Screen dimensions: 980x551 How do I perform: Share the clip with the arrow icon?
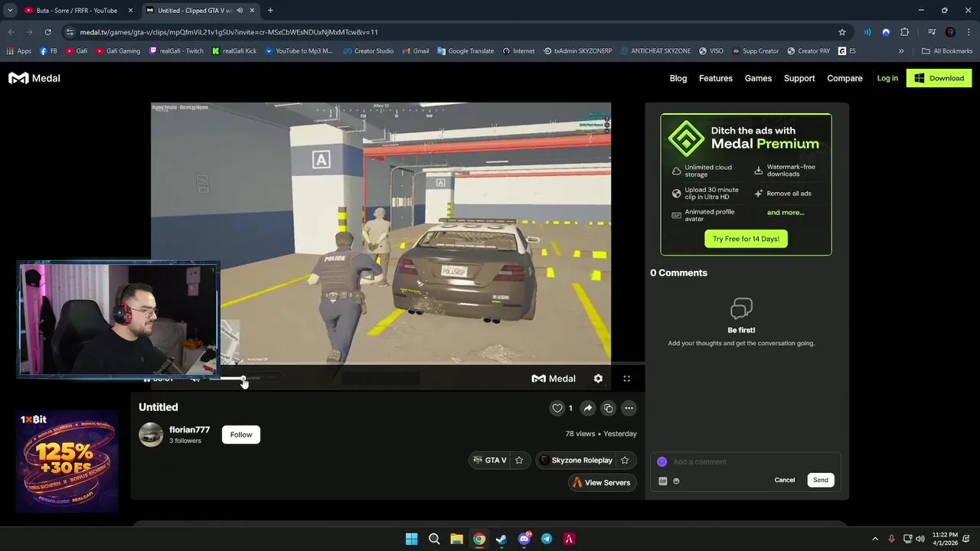point(588,408)
